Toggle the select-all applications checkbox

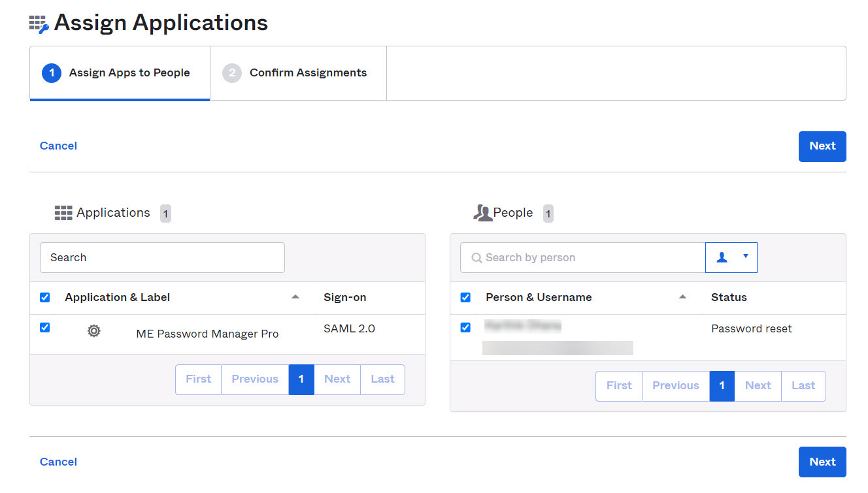[x=45, y=298]
